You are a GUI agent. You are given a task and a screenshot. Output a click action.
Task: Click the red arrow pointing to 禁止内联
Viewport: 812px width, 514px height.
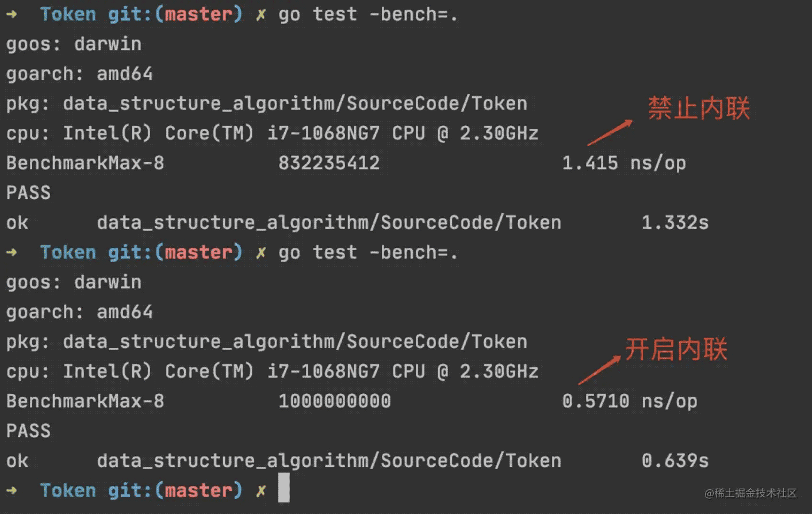click(x=610, y=133)
